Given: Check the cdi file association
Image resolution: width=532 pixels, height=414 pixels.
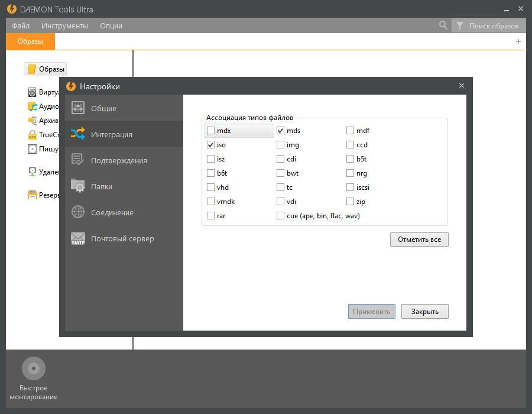Looking at the screenshot, I should (280, 159).
